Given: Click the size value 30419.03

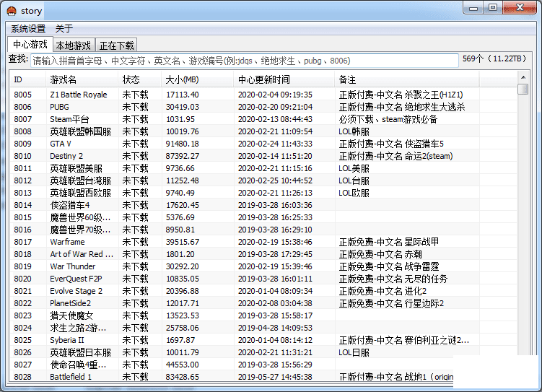Looking at the screenshot, I should coord(182,107).
